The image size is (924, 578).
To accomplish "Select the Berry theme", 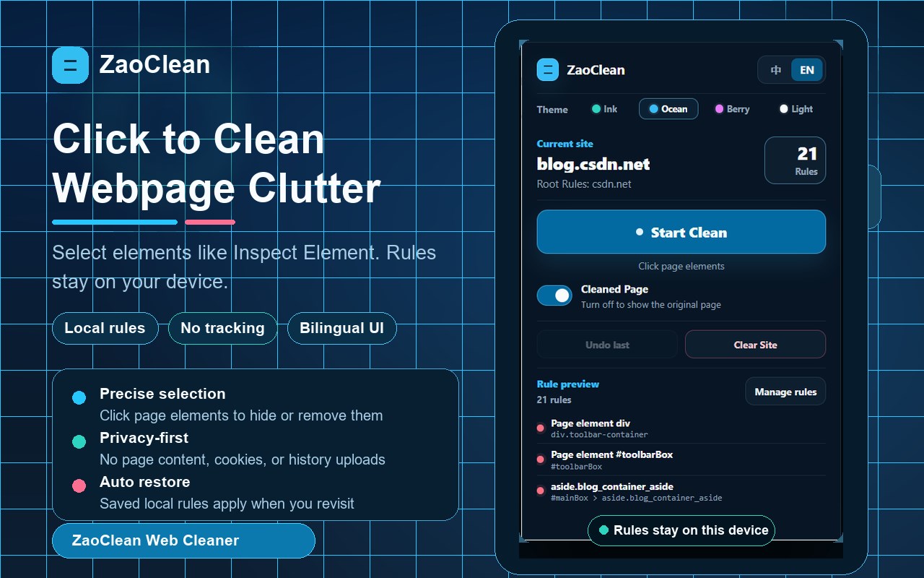I will [732, 109].
